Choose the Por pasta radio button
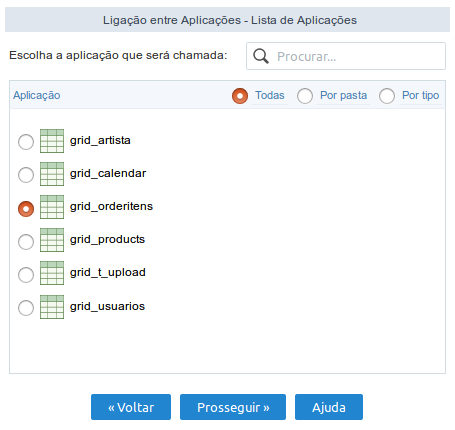The height and width of the screenshot is (430, 455). (x=305, y=96)
